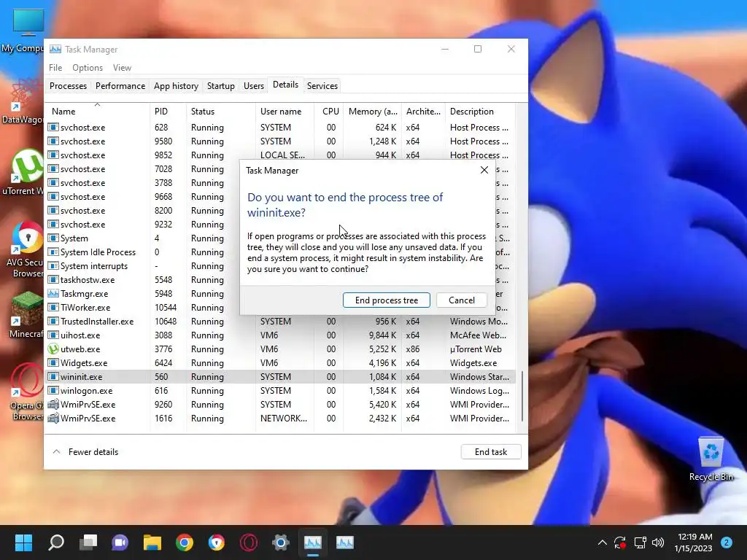Select the Widgets.exe process icon
This screenshot has width=747, height=560.
pos(53,362)
